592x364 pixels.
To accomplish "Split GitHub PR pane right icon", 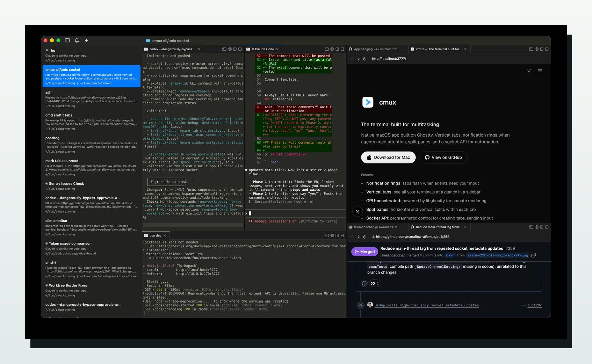I will coord(542,227).
